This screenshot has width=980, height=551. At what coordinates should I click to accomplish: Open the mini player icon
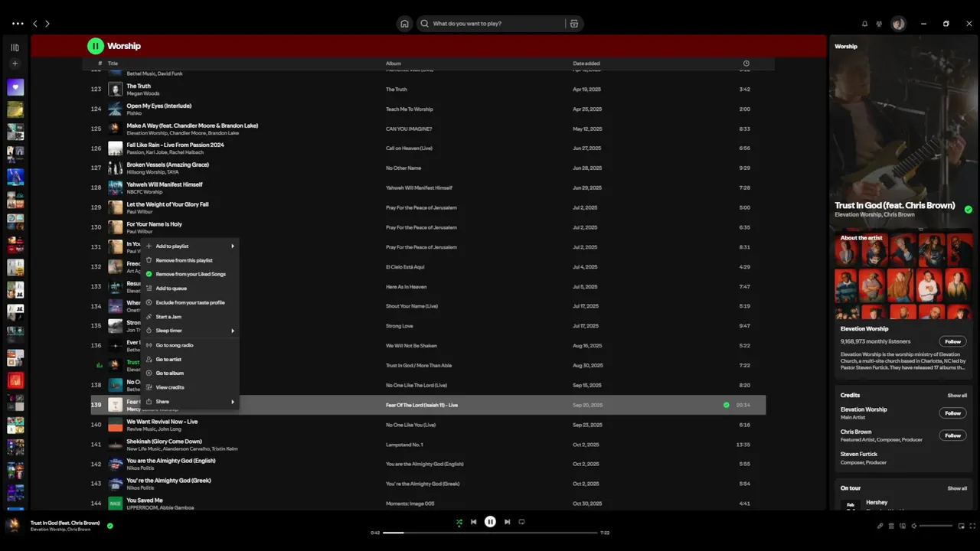(961, 526)
